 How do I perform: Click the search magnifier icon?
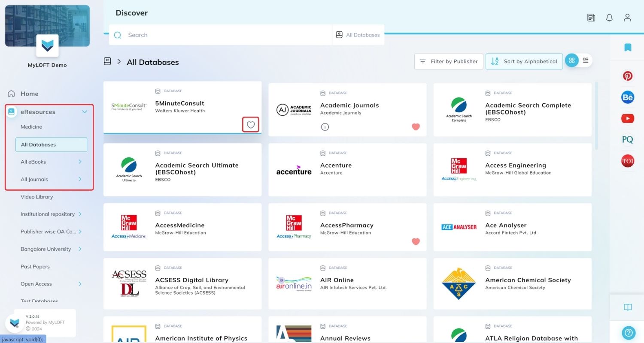(x=118, y=35)
